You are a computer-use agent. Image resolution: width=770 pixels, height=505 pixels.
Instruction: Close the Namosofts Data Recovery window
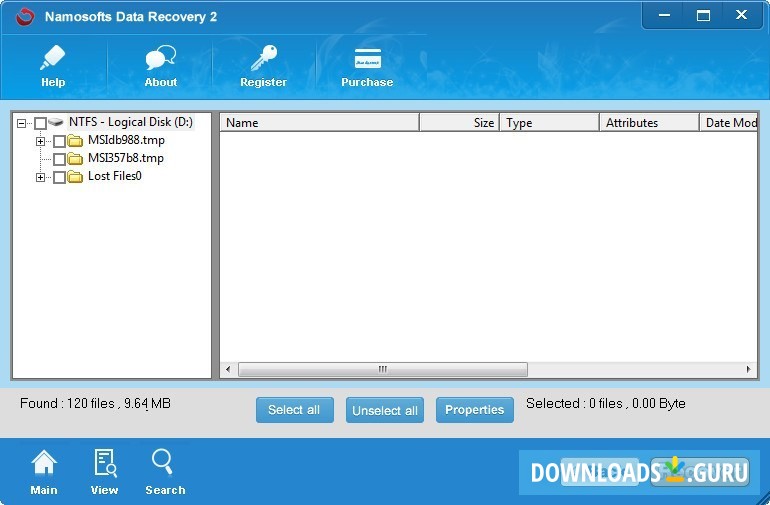coord(742,15)
